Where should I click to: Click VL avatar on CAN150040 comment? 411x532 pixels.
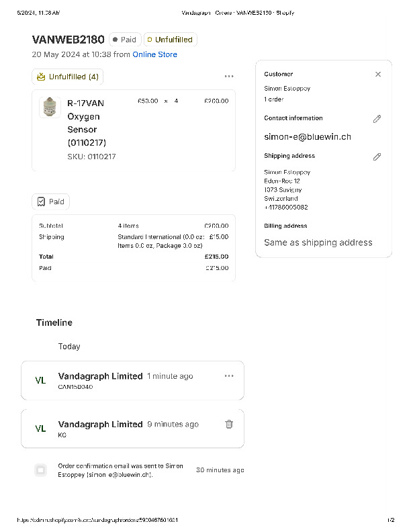click(40, 380)
